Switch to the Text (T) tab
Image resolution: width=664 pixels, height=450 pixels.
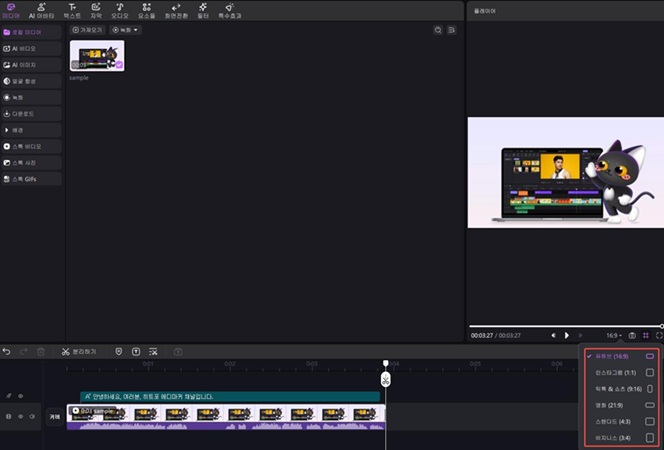coord(72,11)
